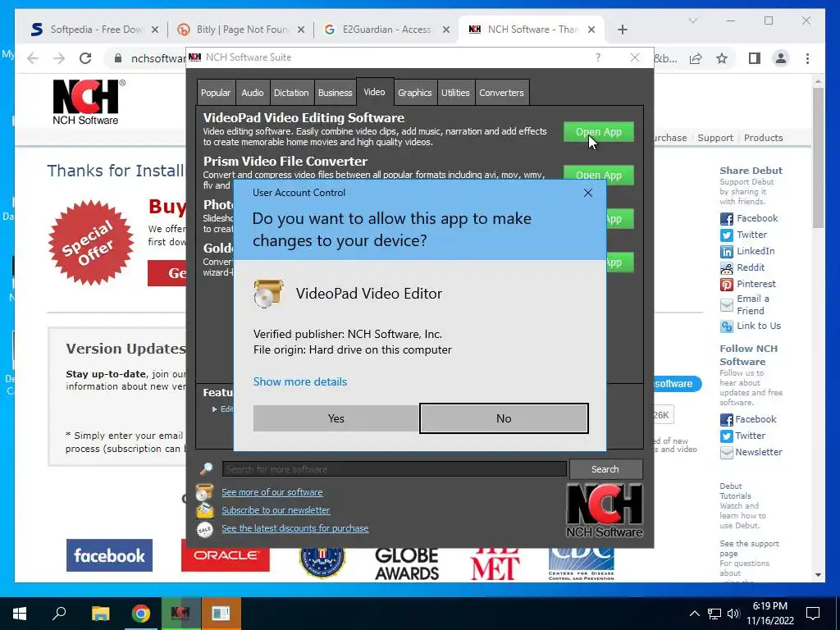Open Windows notification center
840x630 pixels.
click(813, 614)
